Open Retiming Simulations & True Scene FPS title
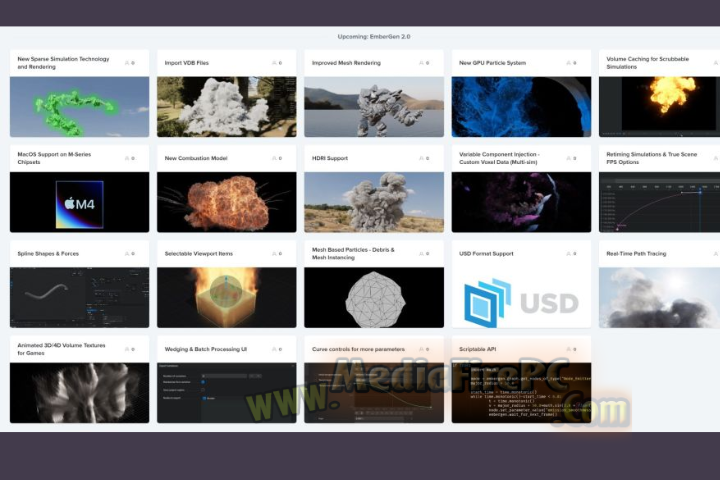The height and width of the screenshot is (480, 720). click(x=652, y=158)
